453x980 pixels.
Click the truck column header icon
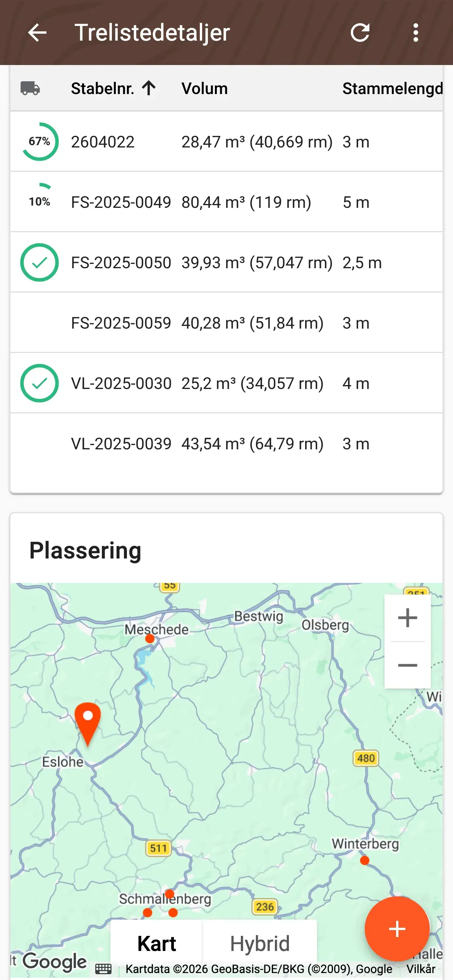click(x=30, y=88)
